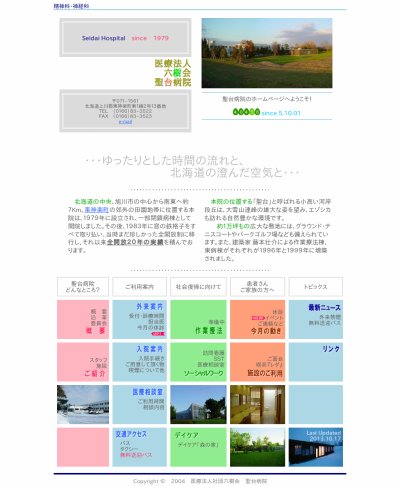Open the 概要 pink tile
This screenshot has width=400, height=500.
click(x=83, y=319)
